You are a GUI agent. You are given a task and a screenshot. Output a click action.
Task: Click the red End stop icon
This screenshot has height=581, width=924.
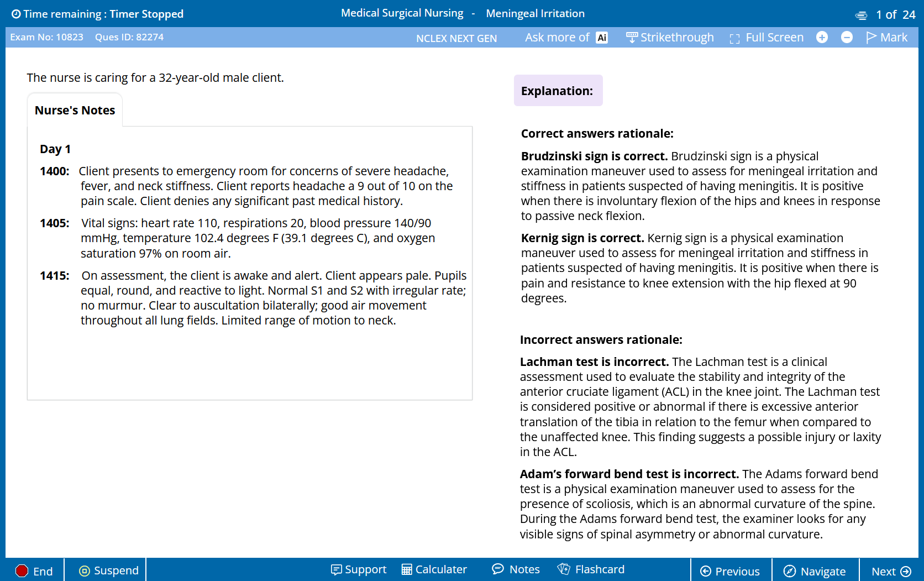click(22, 571)
